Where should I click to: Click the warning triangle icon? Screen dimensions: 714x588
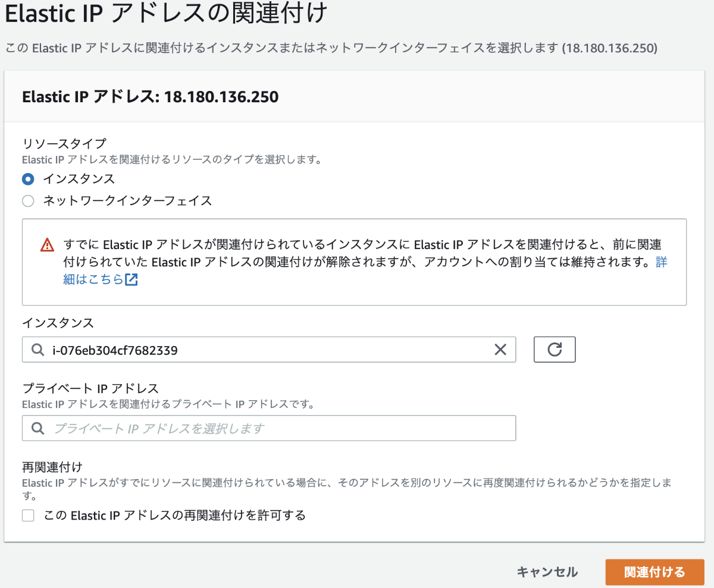(47, 245)
